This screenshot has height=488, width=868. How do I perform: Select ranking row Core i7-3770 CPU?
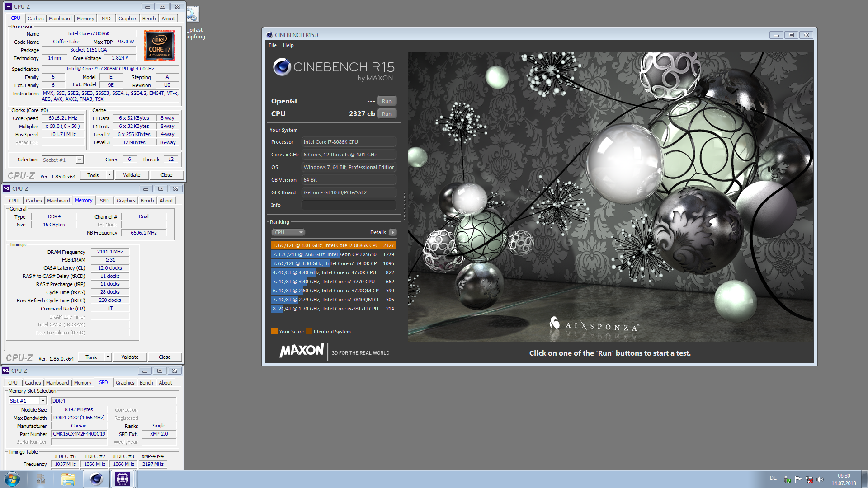[x=334, y=282]
